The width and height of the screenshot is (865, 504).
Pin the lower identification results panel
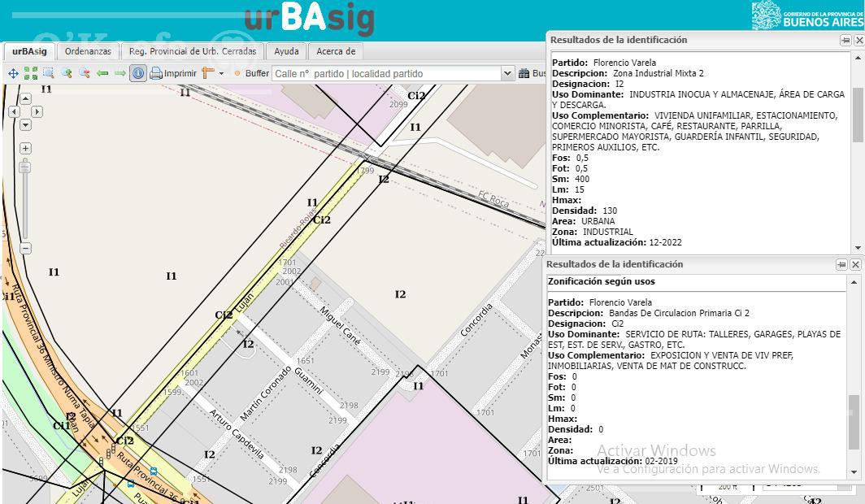[x=842, y=265]
